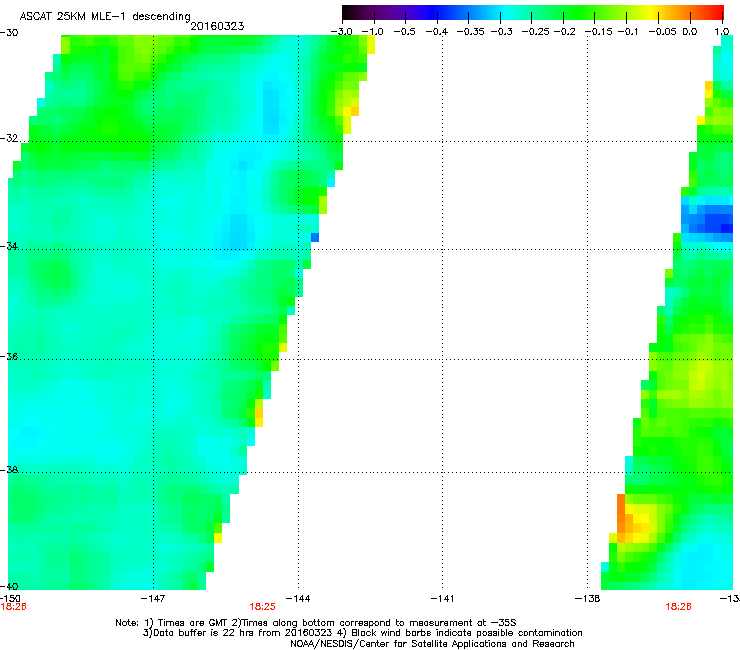
Task: Click the -0.1 color scale label
Action: click(627, 32)
